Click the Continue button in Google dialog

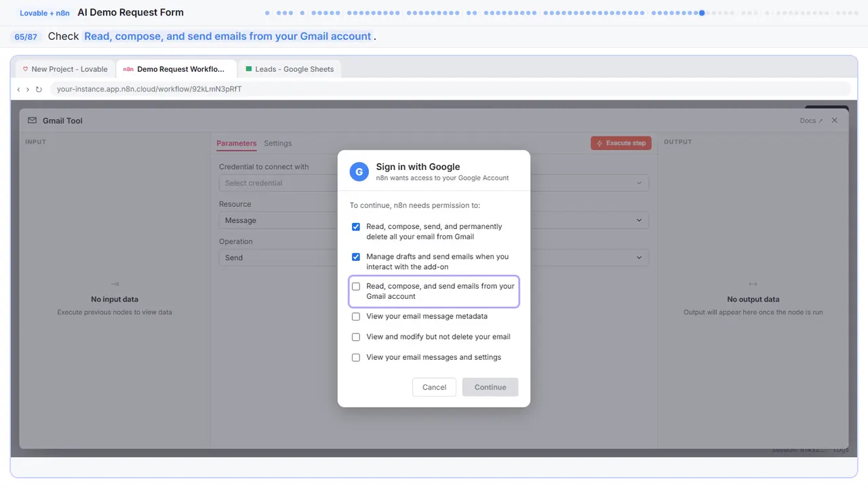[490, 387]
